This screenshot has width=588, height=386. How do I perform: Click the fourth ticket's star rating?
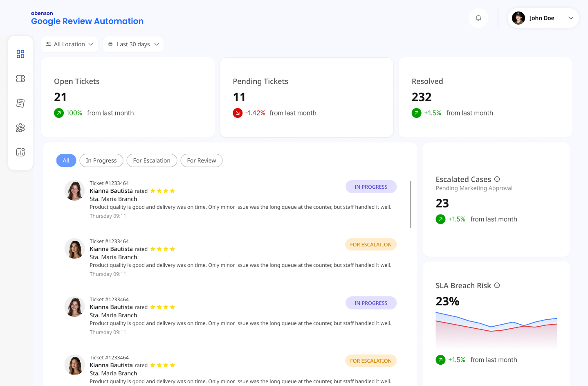[163, 365]
